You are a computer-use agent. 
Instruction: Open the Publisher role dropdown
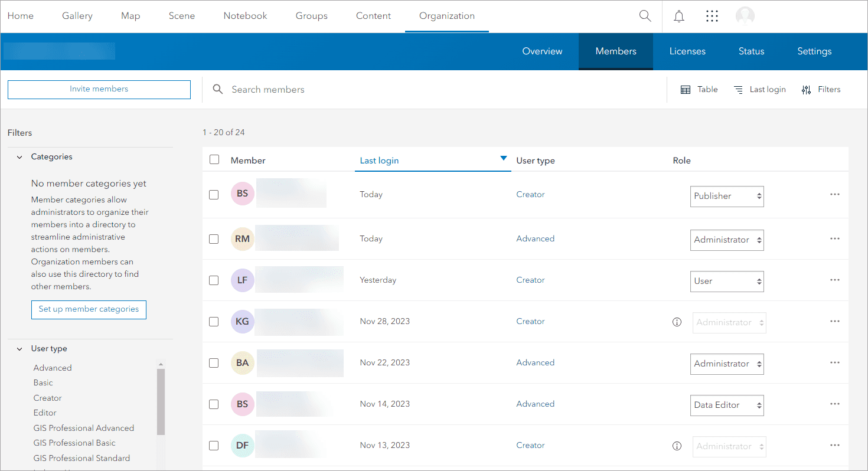[727, 196]
